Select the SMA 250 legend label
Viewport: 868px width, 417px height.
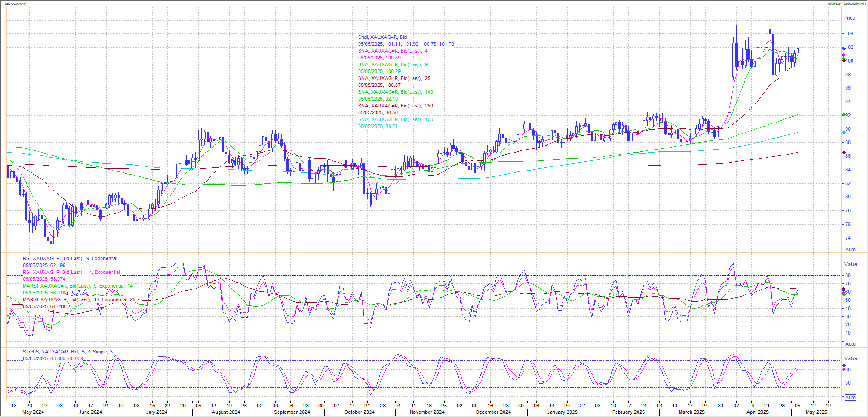pos(396,106)
